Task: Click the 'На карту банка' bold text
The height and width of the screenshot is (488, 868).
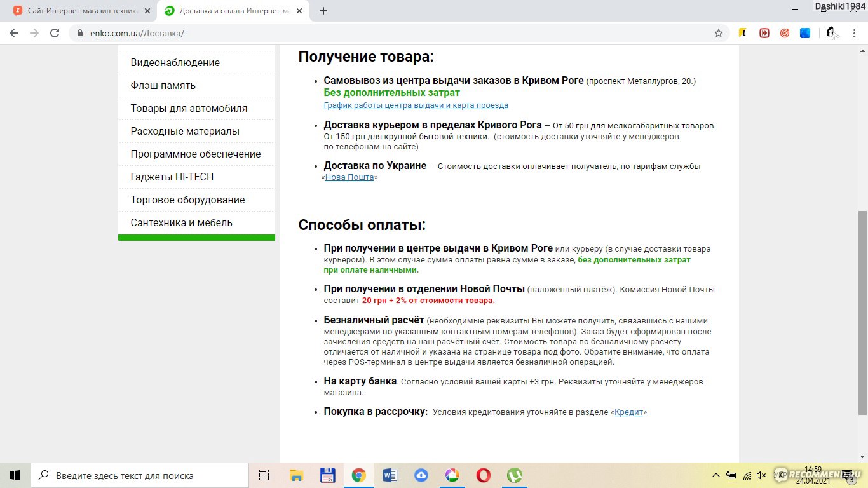Action: click(360, 381)
